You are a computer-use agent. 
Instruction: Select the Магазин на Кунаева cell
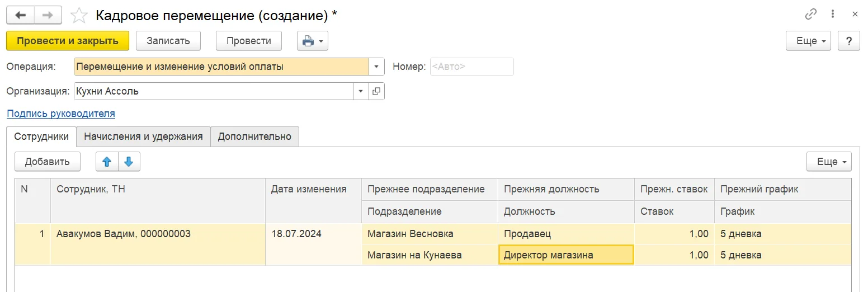(x=430, y=255)
